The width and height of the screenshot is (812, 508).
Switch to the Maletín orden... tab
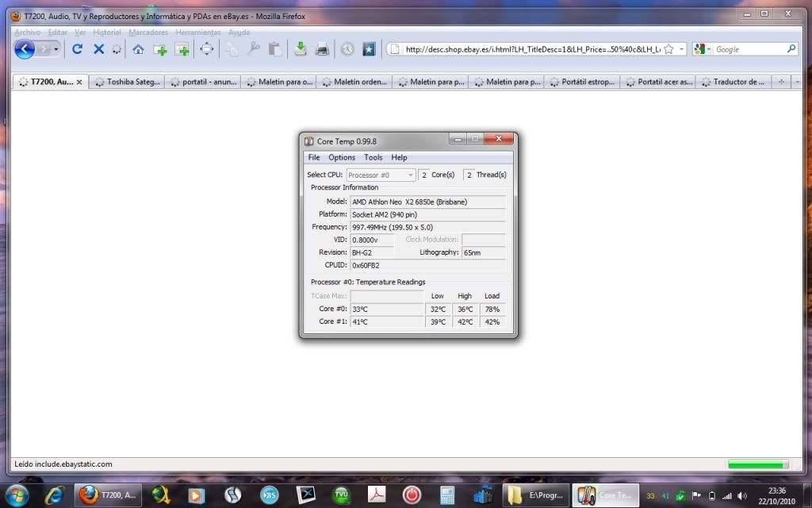(354, 82)
